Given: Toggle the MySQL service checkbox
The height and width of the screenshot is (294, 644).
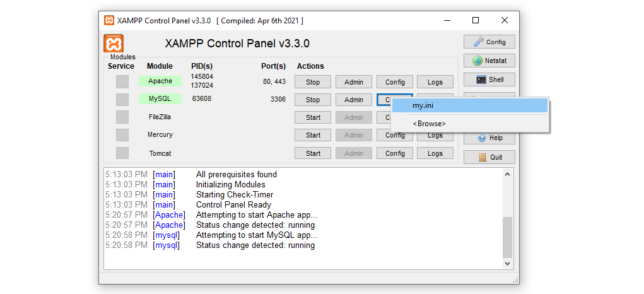Looking at the screenshot, I should (x=122, y=100).
